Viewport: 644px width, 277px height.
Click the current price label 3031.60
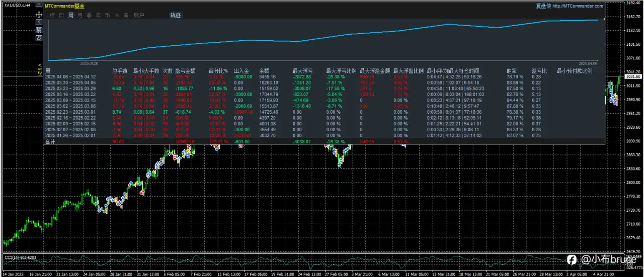point(633,76)
